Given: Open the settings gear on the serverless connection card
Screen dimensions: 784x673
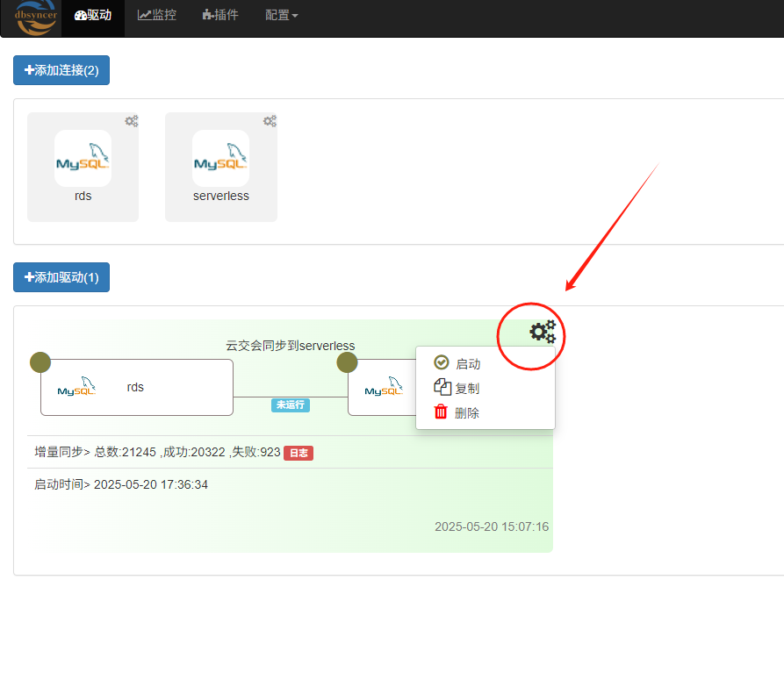Looking at the screenshot, I should point(269,121).
